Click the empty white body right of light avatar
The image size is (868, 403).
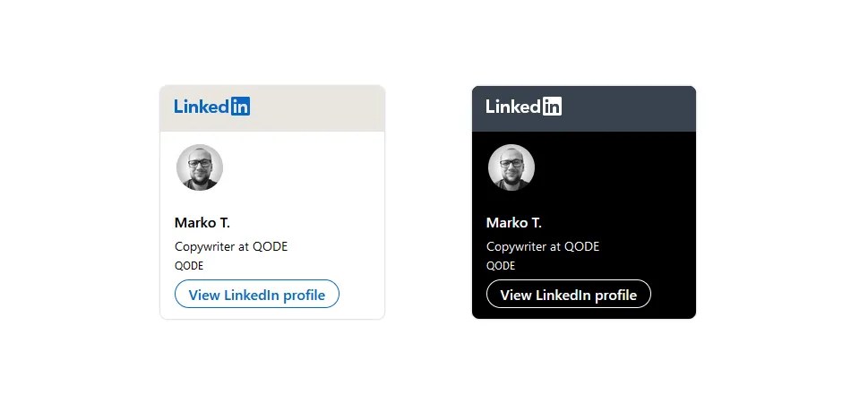[x=305, y=170]
